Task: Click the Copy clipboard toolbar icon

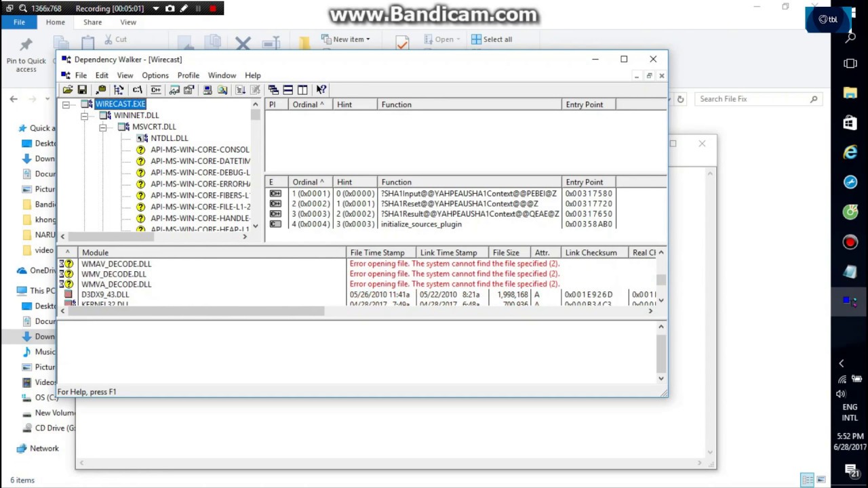Action: pyautogui.click(x=102, y=89)
